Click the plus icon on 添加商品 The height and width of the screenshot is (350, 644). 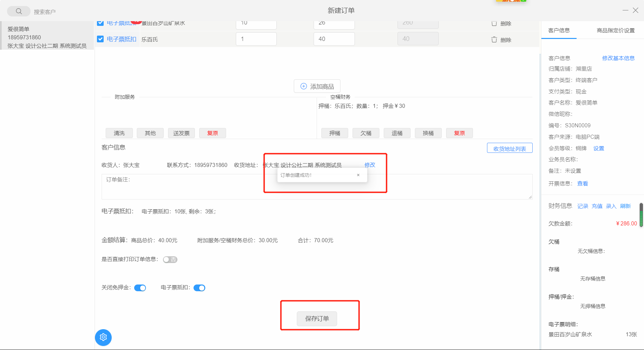(304, 86)
